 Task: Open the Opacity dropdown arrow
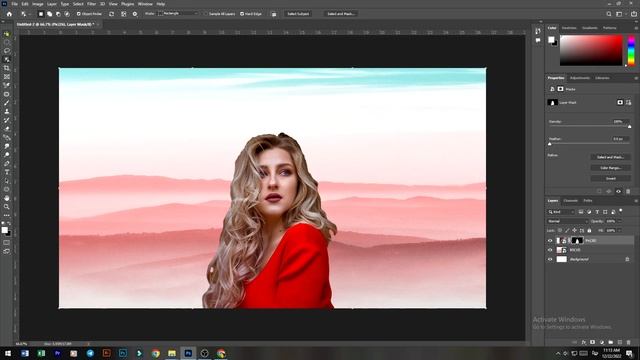tap(620, 221)
